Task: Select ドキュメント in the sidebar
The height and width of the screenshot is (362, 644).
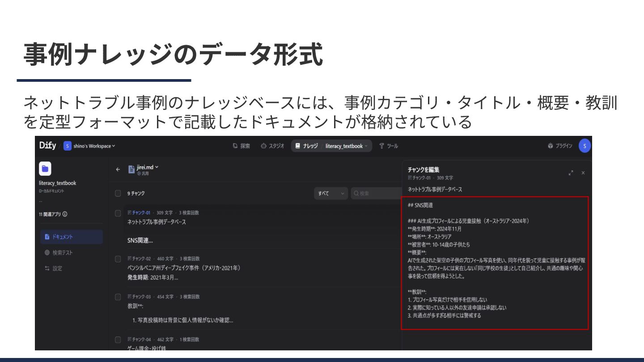Action: (72, 237)
